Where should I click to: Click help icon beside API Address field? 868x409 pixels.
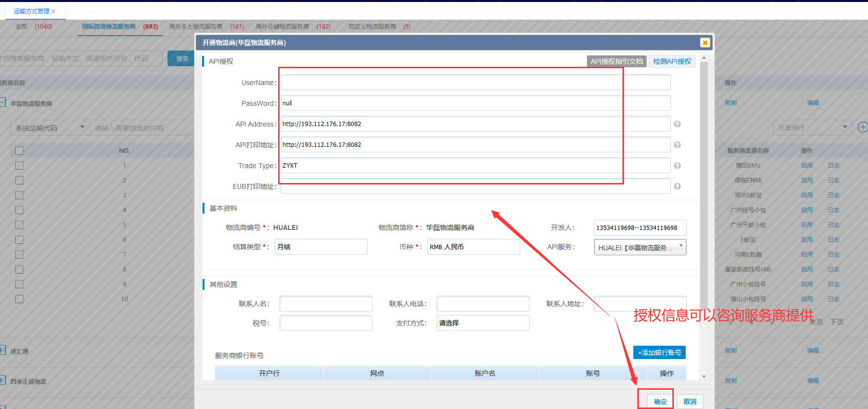point(677,124)
